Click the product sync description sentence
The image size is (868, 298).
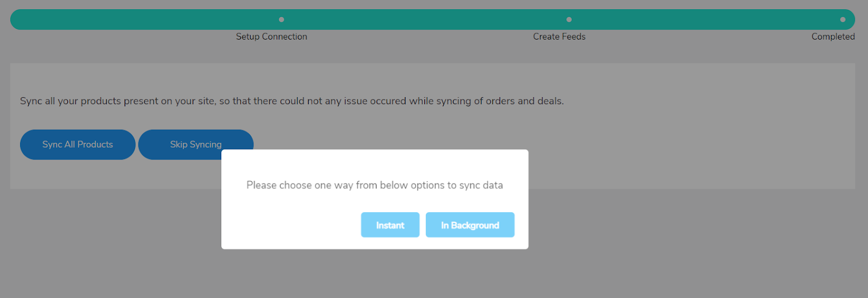point(292,101)
